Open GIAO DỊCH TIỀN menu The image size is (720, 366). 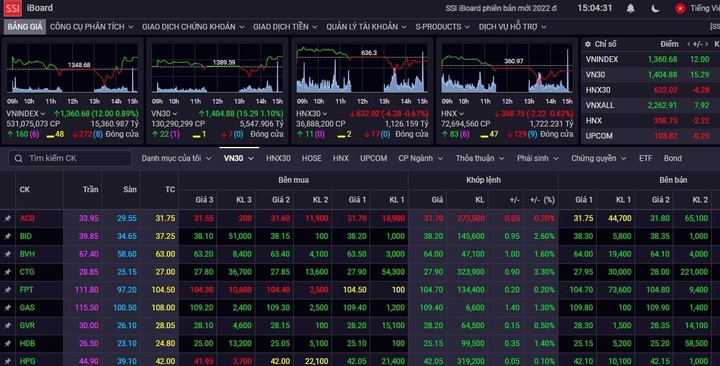pyautogui.click(x=285, y=27)
